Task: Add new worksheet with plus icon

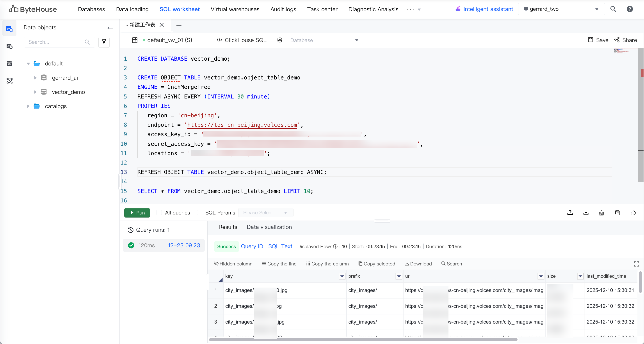Action: pos(179,25)
